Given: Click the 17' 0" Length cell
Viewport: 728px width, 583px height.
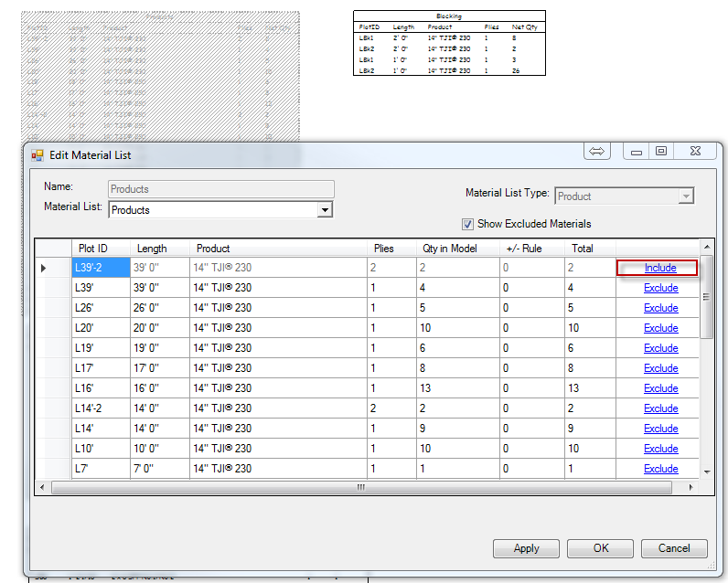Looking at the screenshot, I should coord(160,368).
